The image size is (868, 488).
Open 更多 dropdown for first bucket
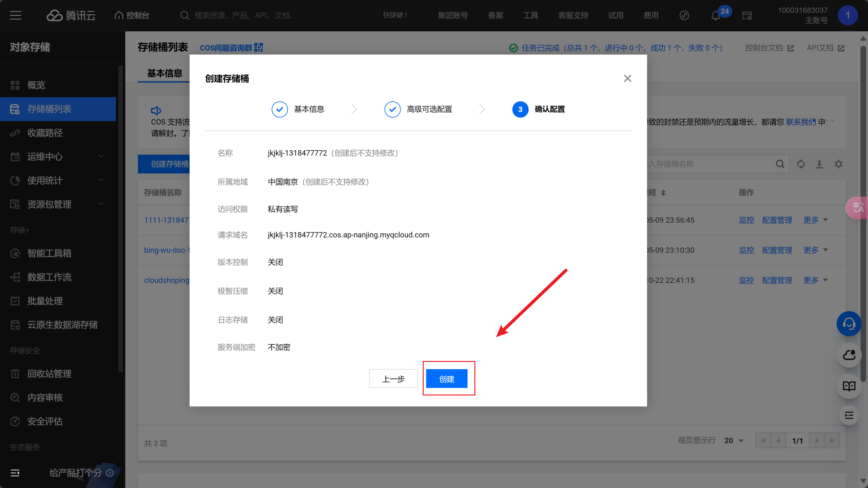click(815, 220)
